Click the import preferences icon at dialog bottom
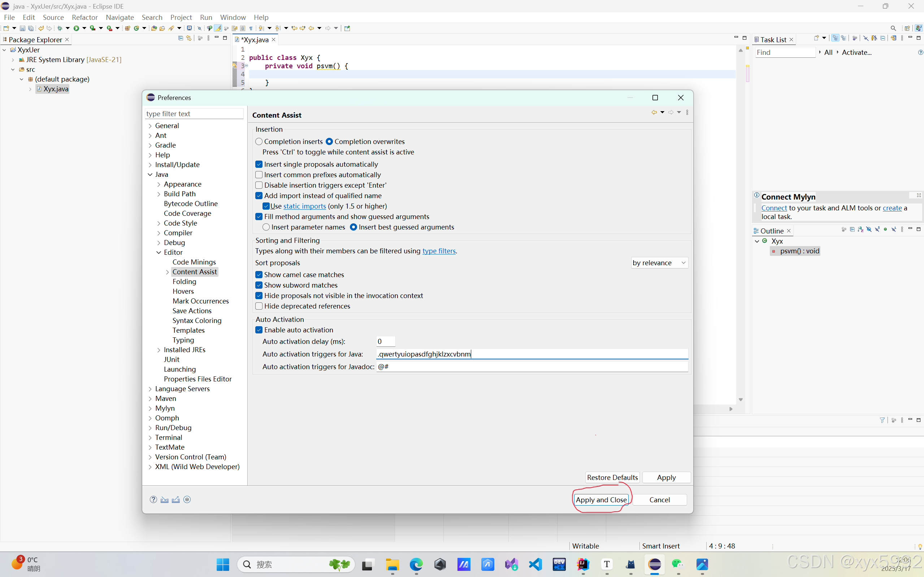 click(x=165, y=499)
